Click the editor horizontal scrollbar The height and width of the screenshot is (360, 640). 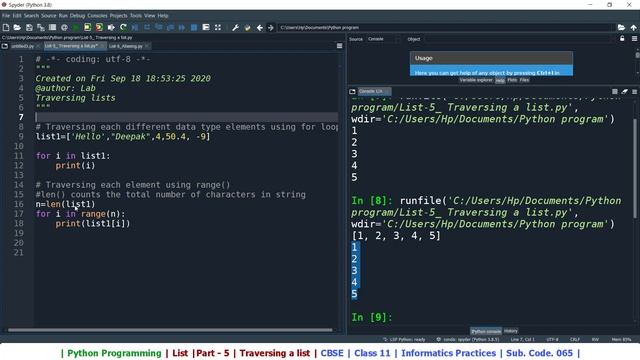click(x=170, y=330)
